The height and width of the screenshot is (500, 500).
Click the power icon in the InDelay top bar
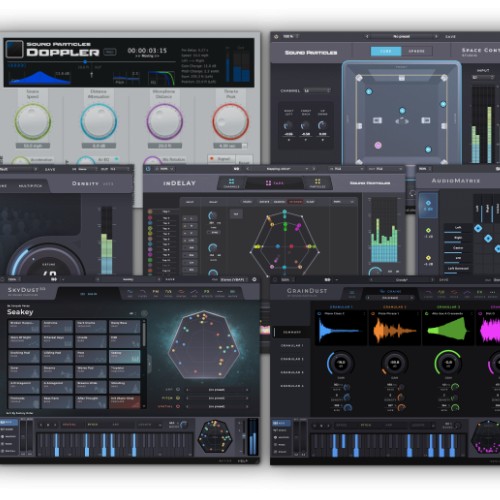148,169
